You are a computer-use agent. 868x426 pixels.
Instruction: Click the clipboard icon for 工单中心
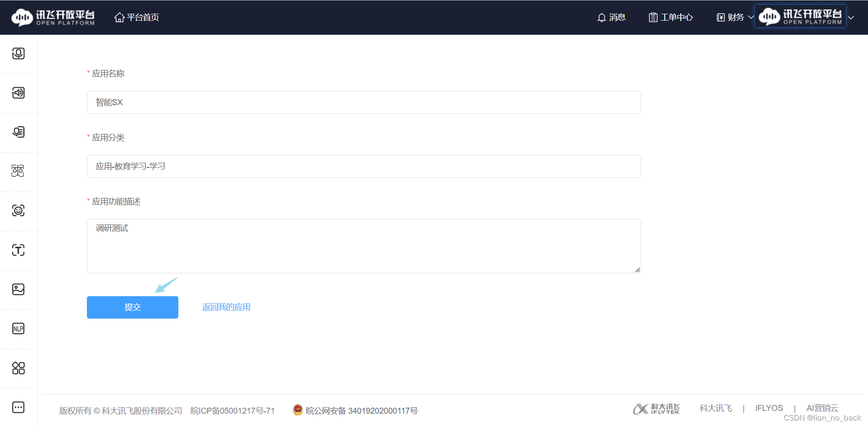pyautogui.click(x=653, y=17)
